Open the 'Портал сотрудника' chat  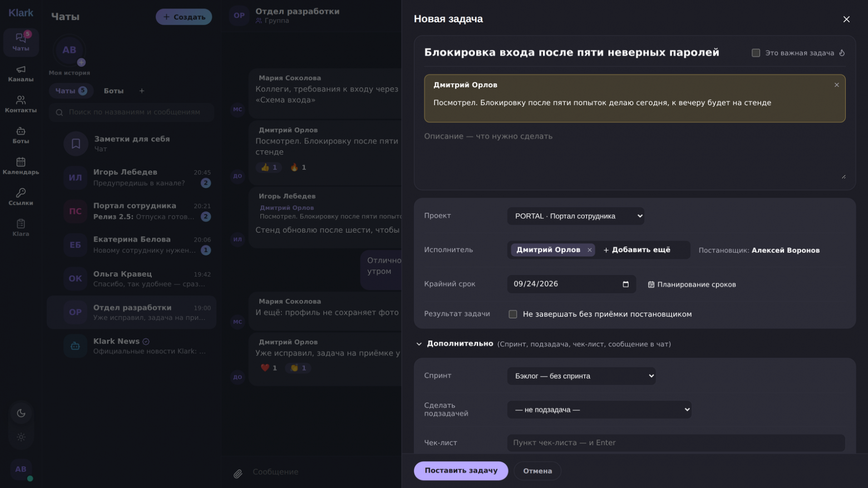(132, 211)
